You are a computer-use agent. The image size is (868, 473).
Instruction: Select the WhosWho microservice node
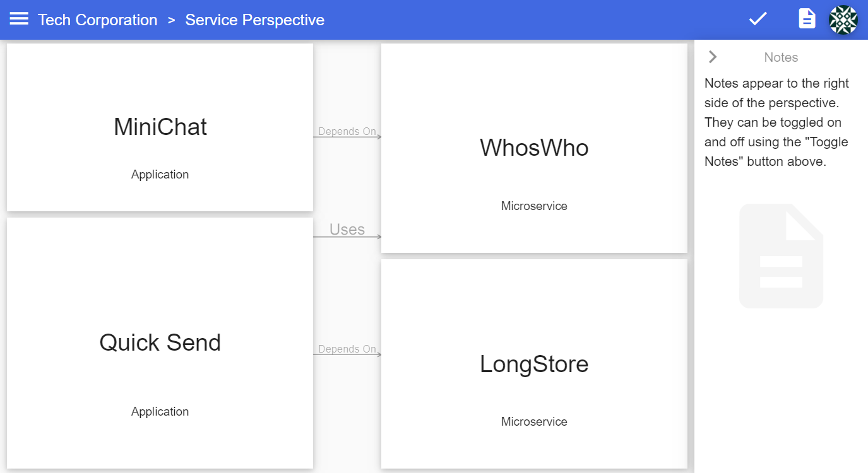pos(533,148)
